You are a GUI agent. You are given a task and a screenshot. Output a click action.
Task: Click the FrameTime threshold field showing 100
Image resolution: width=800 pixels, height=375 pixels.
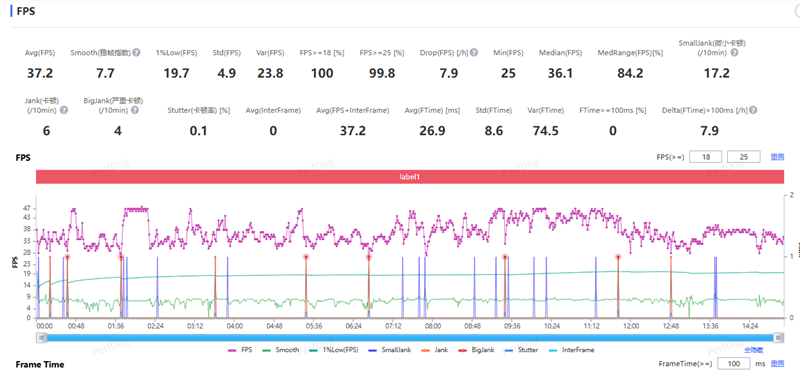pos(734,364)
